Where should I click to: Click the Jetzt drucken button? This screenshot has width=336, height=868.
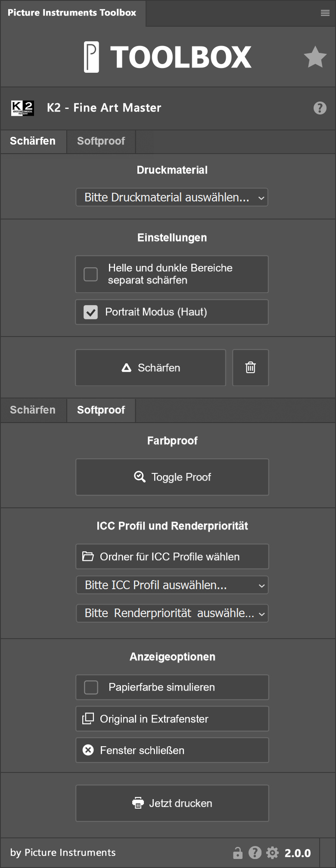pos(172,803)
